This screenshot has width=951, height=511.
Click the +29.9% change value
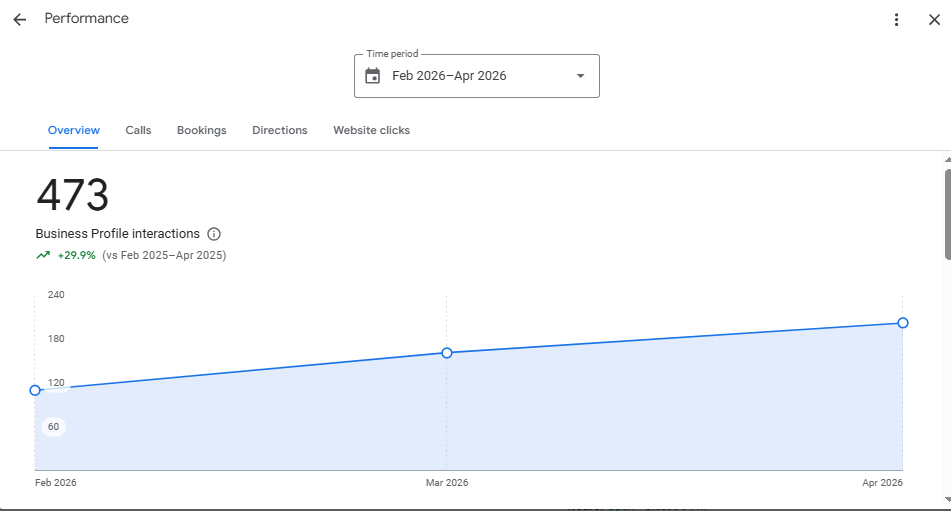[76, 255]
